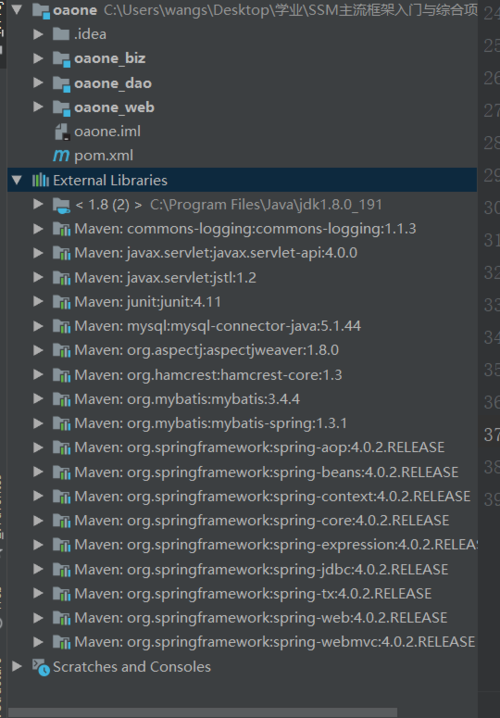
Task: Click the hamcrest-core library icon
Action: (x=61, y=375)
